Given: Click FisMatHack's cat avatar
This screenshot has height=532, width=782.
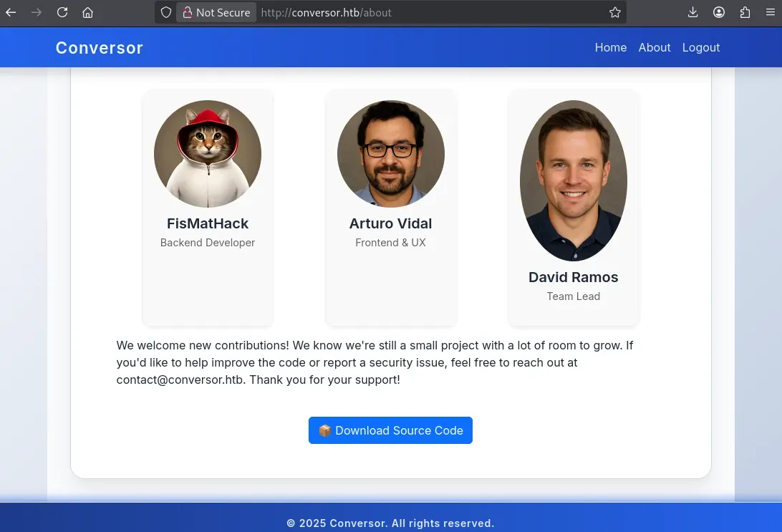Looking at the screenshot, I should coord(208,154).
